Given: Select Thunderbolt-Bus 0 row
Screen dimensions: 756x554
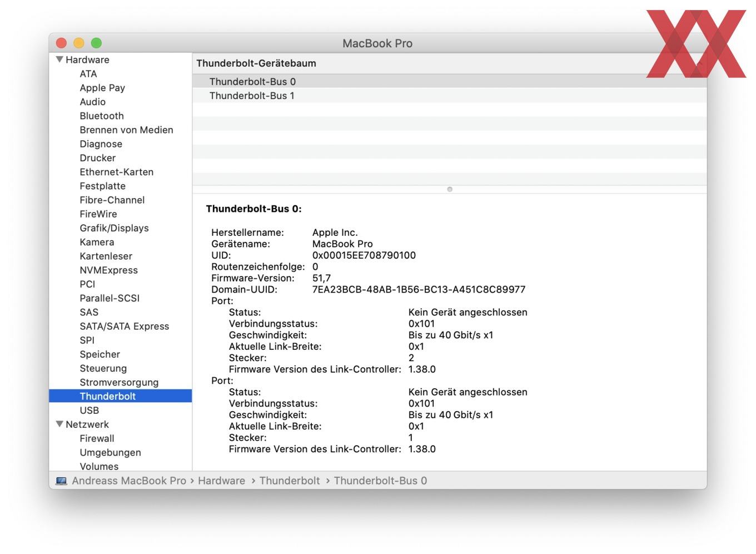Looking at the screenshot, I should pyautogui.click(x=450, y=81).
